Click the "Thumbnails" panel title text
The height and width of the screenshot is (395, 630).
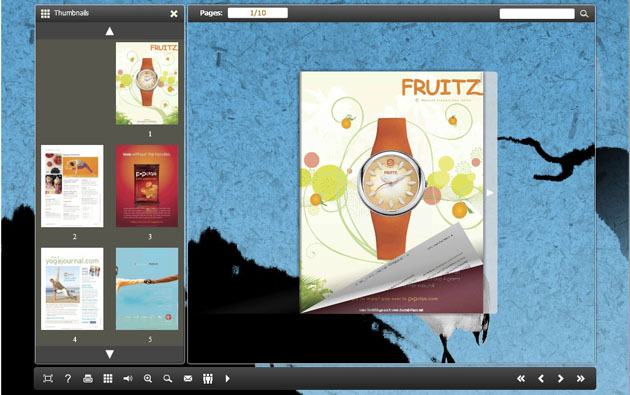72,13
